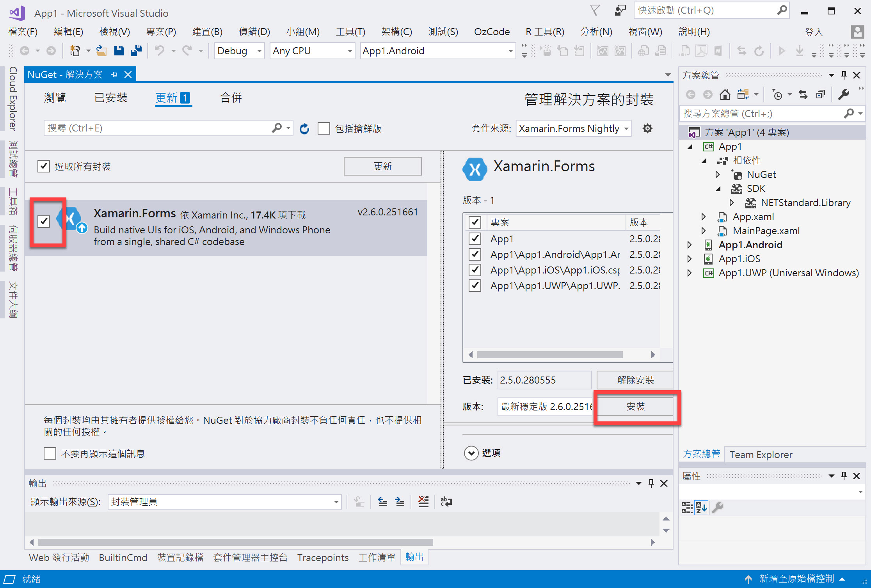Image resolution: width=871 pixels, height=588 pixels.
Task: Click the New Project toolbar icon
Action: [x=75, y=51]
